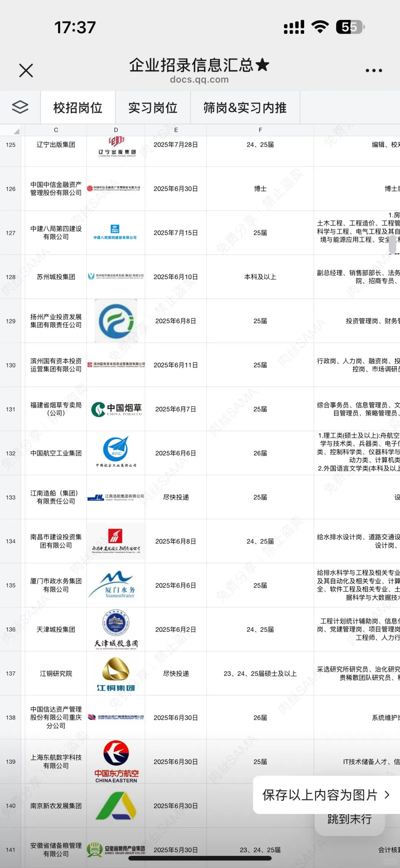
Task: Tap the 中建八局第四建设 logo
Action: coord(115,232)
